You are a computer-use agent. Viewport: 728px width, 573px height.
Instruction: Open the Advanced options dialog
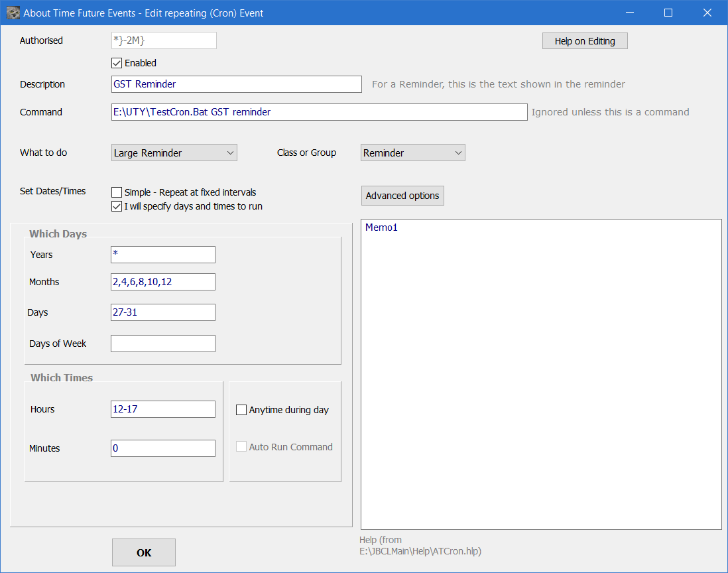[402, 195]
